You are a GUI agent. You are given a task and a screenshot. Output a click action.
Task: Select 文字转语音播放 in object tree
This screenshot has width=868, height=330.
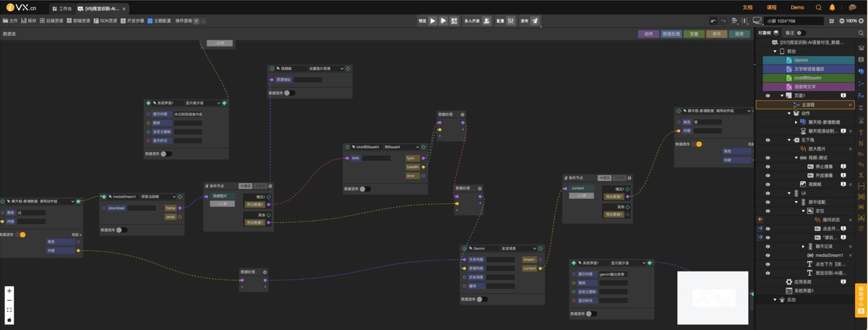[809, 69]
